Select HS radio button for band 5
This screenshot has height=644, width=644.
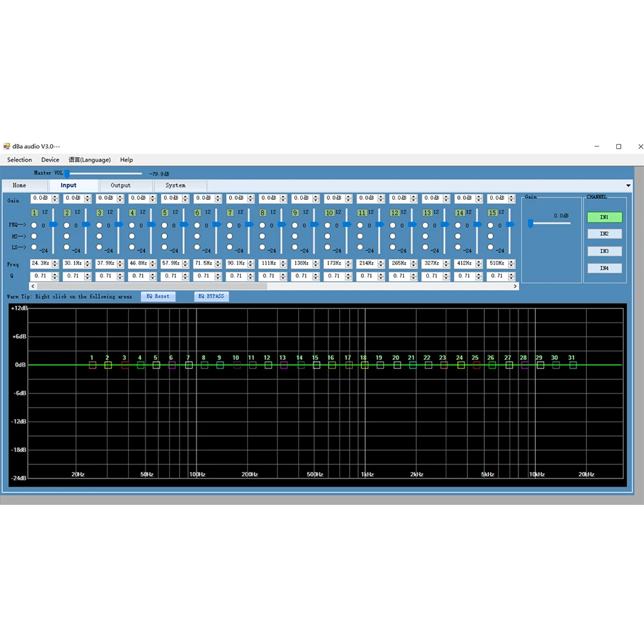pyautogui.click(x=165, y=236)
